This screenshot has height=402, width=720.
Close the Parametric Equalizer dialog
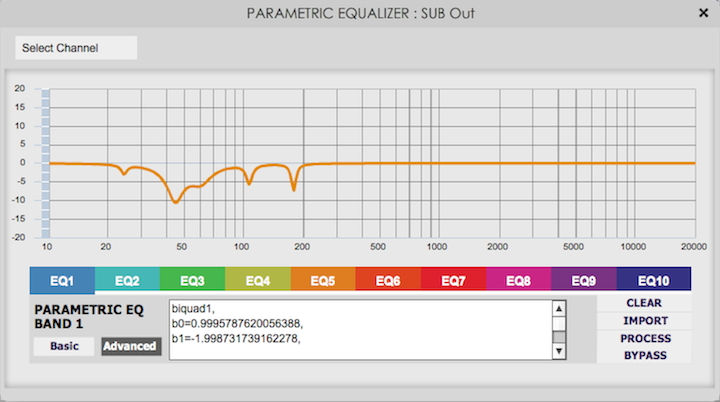tap(703, 13)
